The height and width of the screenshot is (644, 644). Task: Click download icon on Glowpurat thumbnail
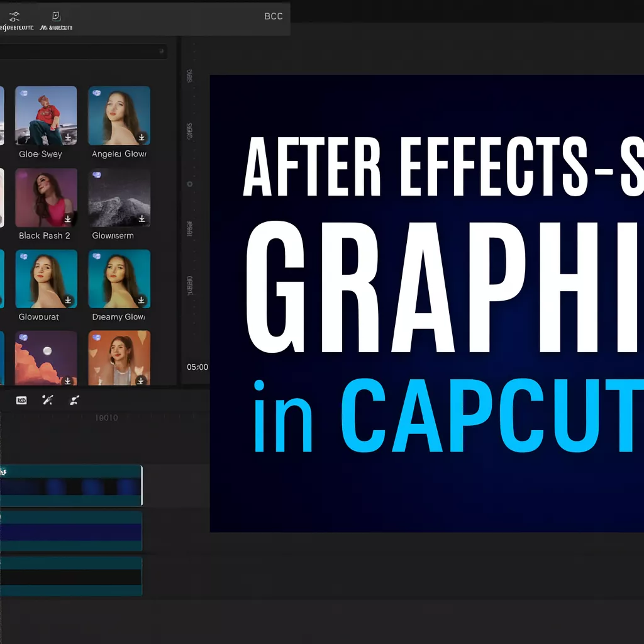pos(69,301)
